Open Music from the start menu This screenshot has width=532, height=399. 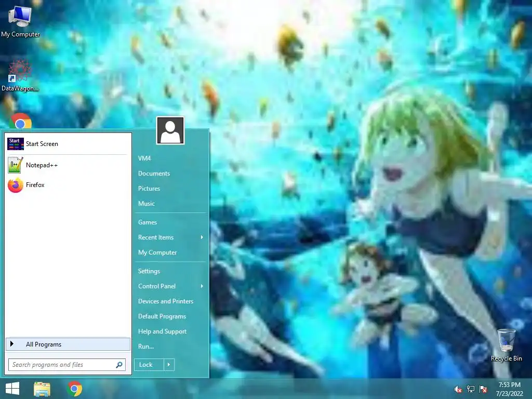[146, 204]
